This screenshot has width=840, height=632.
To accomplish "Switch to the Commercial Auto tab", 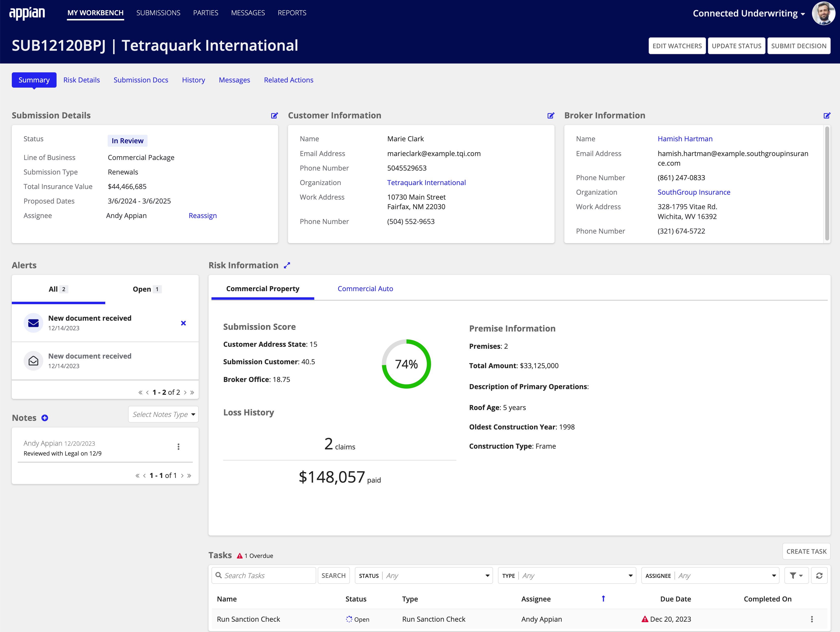I will [x=366, y=288].
